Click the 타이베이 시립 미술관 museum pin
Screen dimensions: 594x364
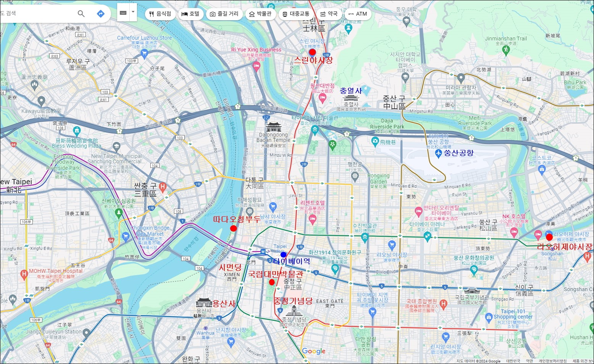tap(315, 130)
